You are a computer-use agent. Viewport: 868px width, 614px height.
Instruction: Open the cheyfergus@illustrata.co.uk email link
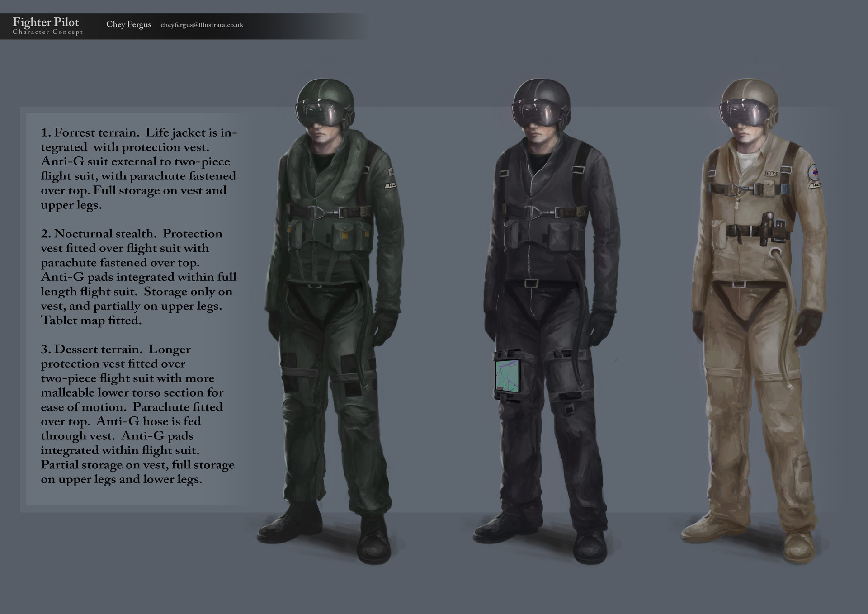pyautogui.click(x=202, y=25)
